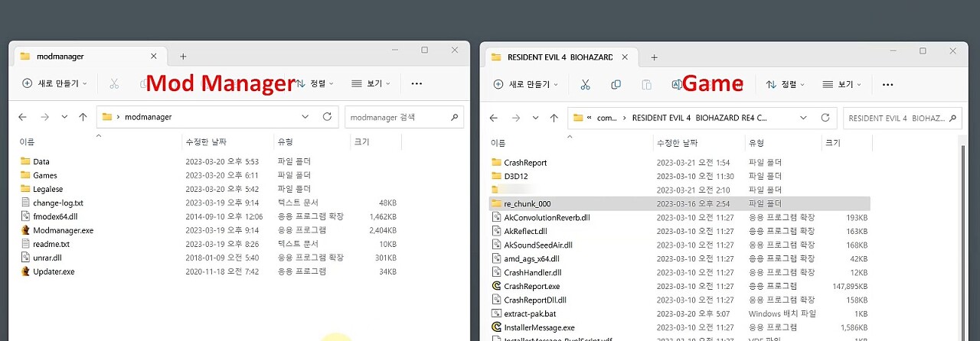Select unrar.dll file
The width and height of the screenshot is (980, 341).
coord(207,258)
